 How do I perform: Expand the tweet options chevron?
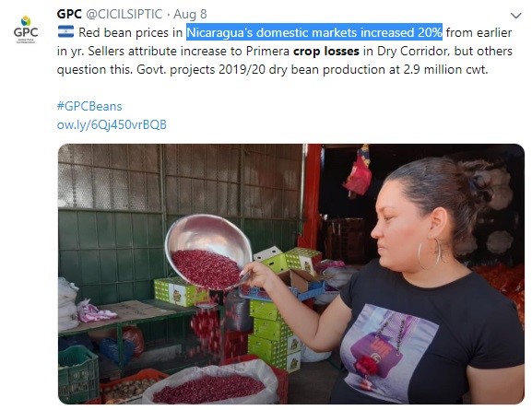515,16
